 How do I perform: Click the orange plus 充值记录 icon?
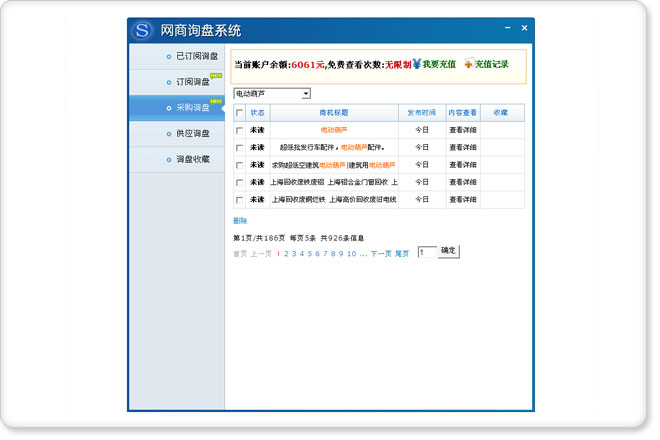(468, 64)
